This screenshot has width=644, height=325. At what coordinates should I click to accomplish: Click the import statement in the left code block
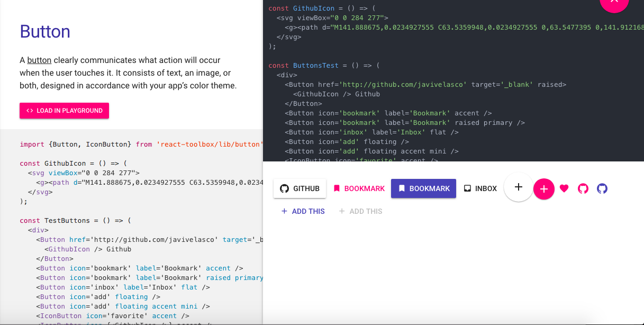(x=141, y=144)
